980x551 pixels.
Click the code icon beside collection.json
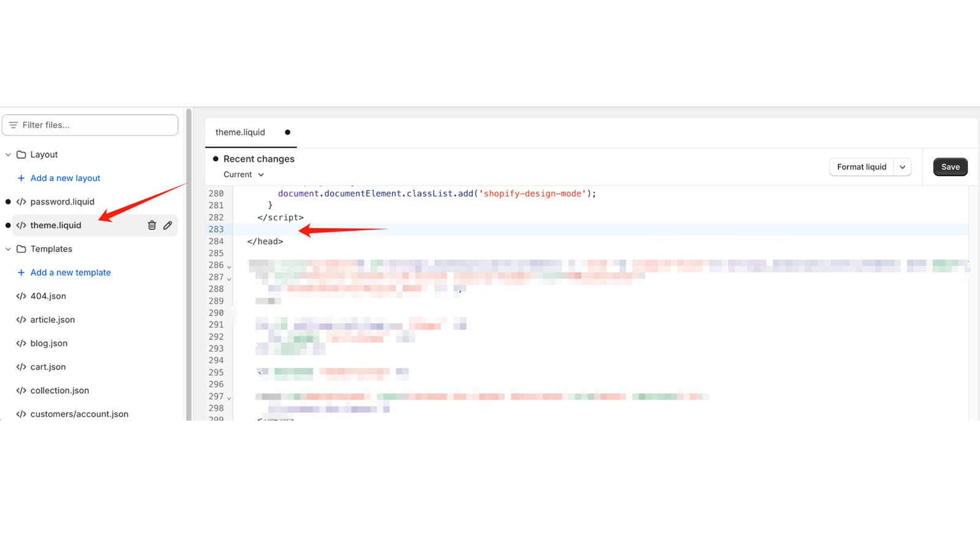click(21, 391)
